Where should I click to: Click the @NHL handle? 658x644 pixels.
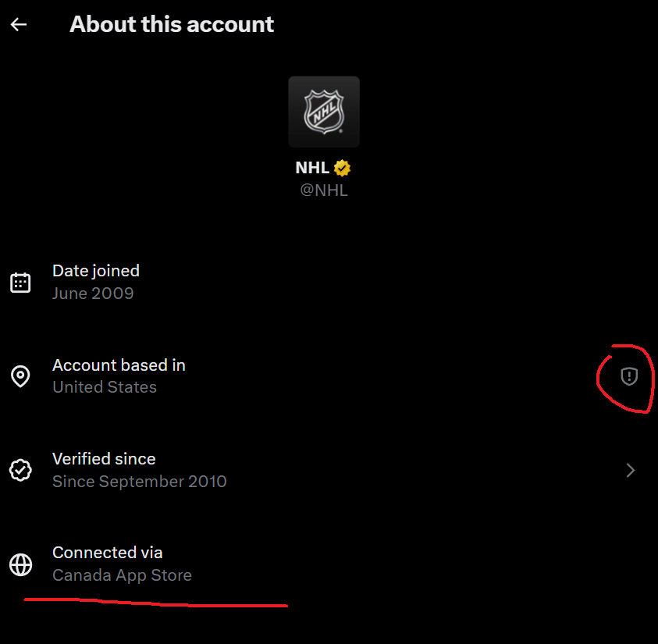click(x=324, y=190)
